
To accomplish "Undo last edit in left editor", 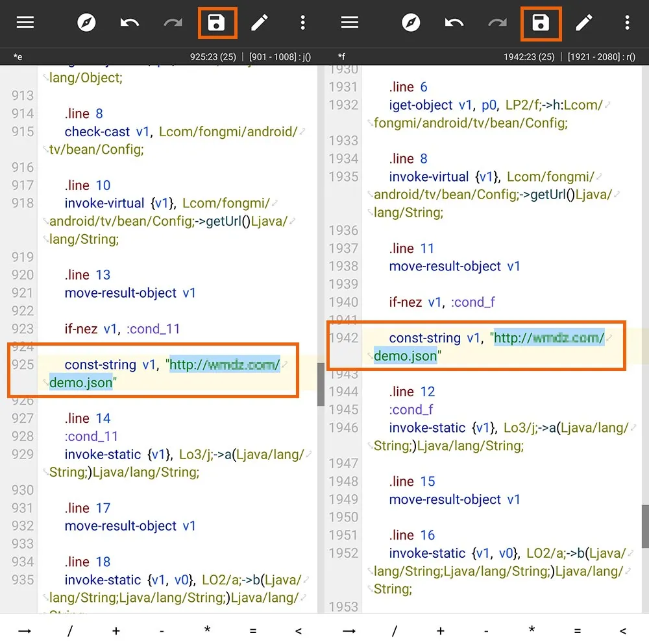I will [130, 23].
